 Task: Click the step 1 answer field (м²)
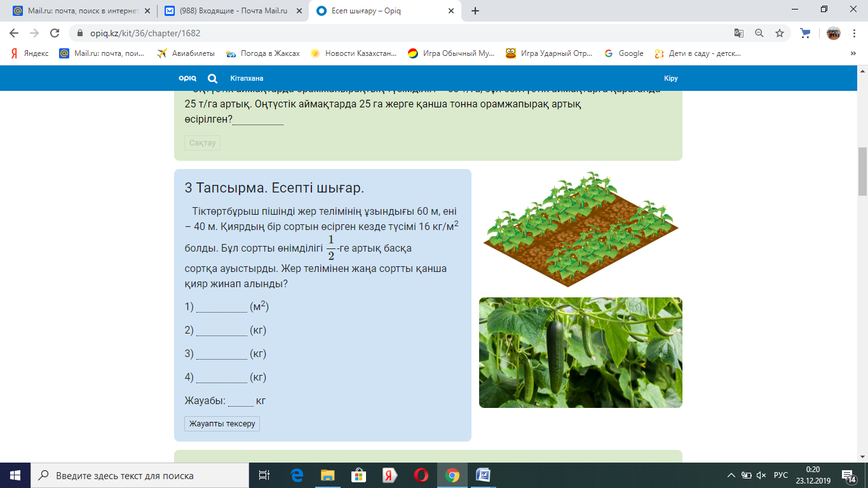click(221, 307)
